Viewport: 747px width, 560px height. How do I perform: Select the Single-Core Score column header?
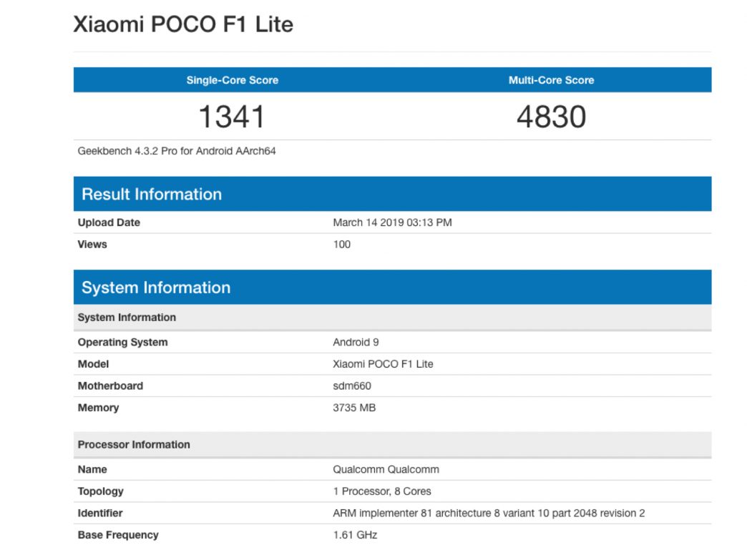tap(233, 80)
